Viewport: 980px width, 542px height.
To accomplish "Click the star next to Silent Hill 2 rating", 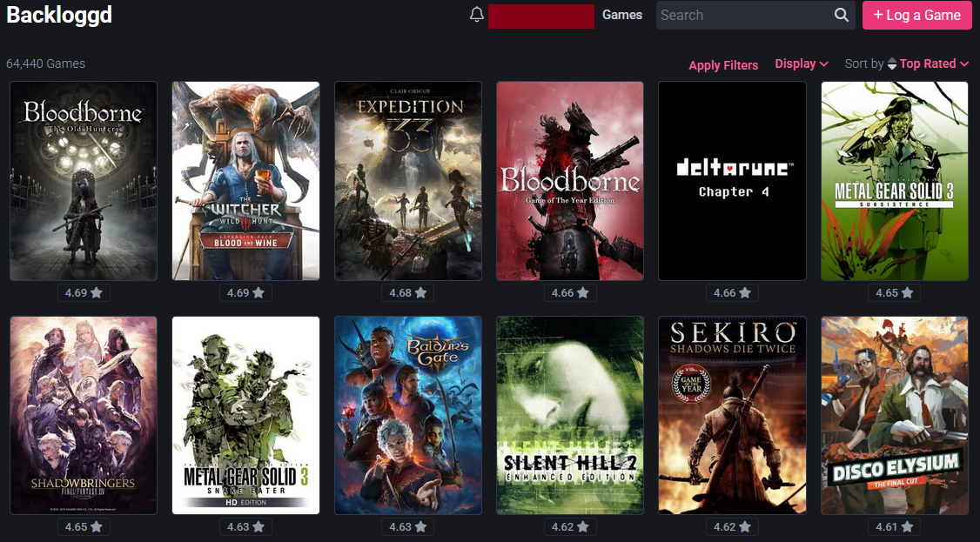I will (x=582, y=527).
